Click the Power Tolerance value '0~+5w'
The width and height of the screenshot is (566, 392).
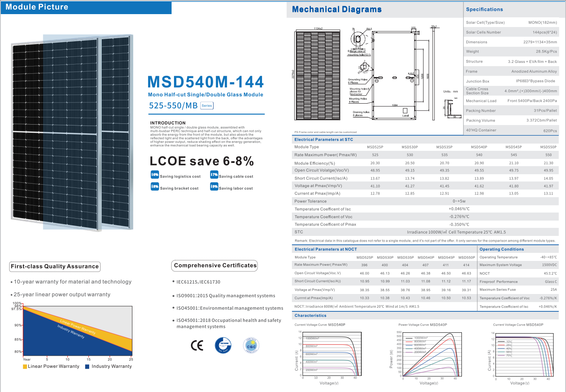[x=459, y=201]
